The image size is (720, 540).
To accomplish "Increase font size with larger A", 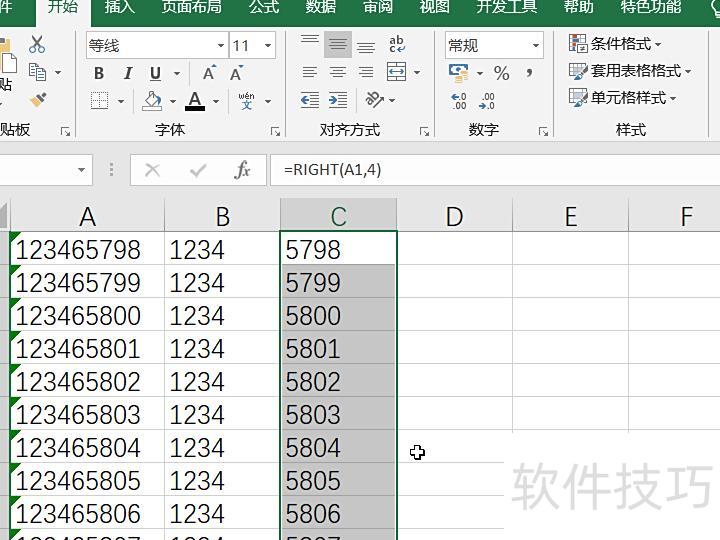I will click(209, 73).
